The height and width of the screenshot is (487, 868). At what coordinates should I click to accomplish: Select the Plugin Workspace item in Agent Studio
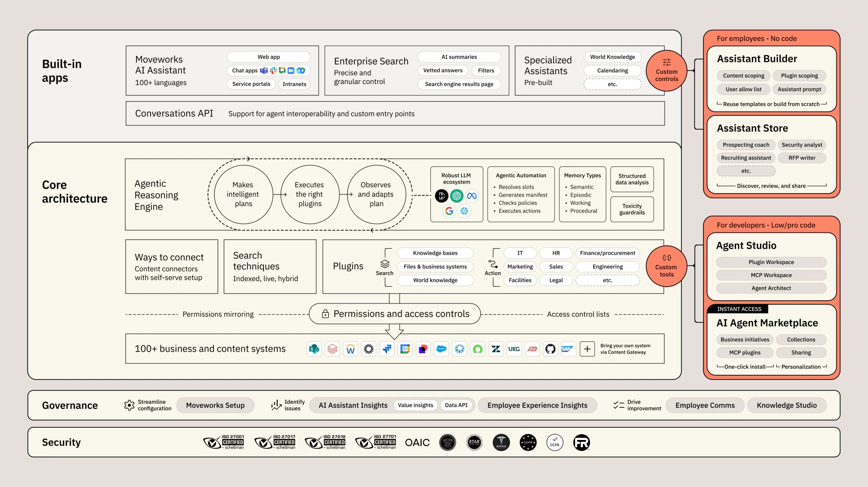[771, 262]
